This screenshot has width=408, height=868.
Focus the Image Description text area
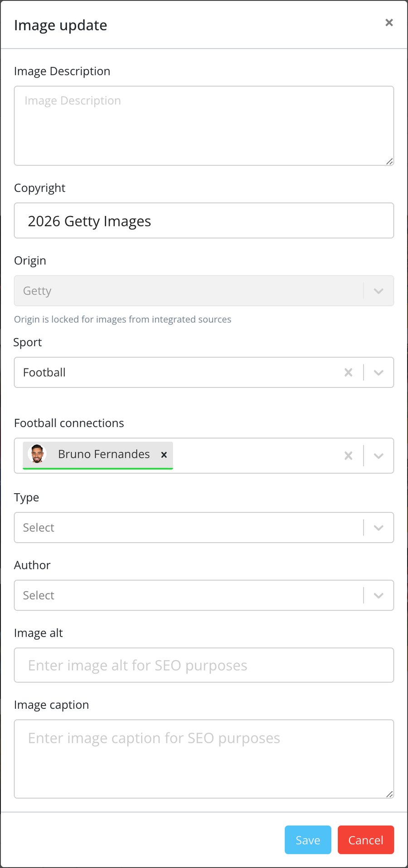point(204,126)
